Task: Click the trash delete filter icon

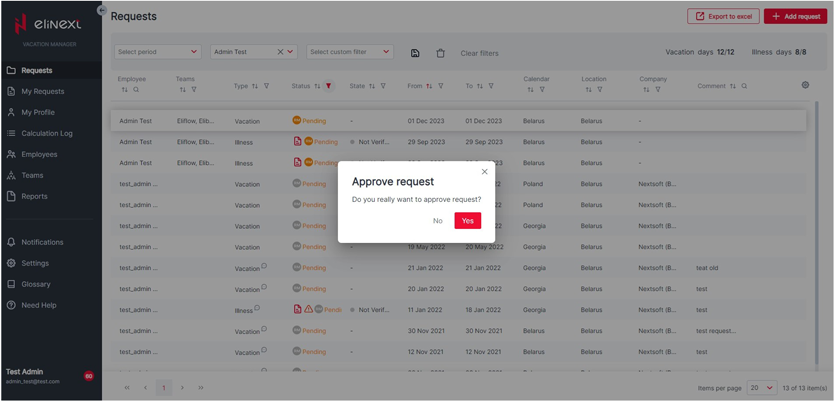Action: click(440, 53)
